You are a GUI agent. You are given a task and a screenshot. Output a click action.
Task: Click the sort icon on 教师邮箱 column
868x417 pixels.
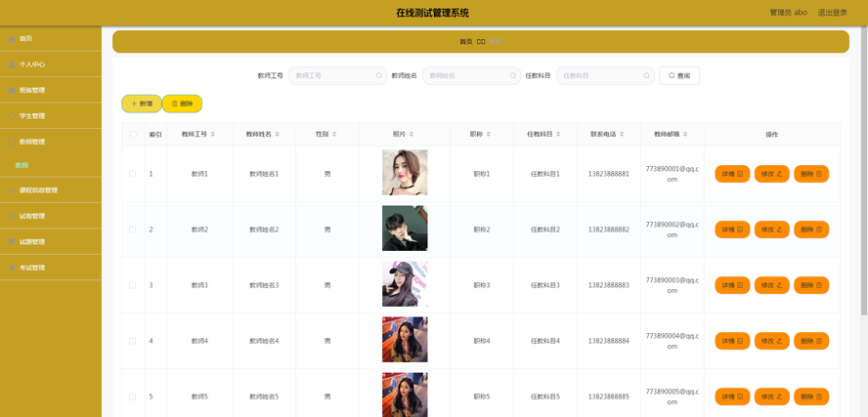coord(685,135)
